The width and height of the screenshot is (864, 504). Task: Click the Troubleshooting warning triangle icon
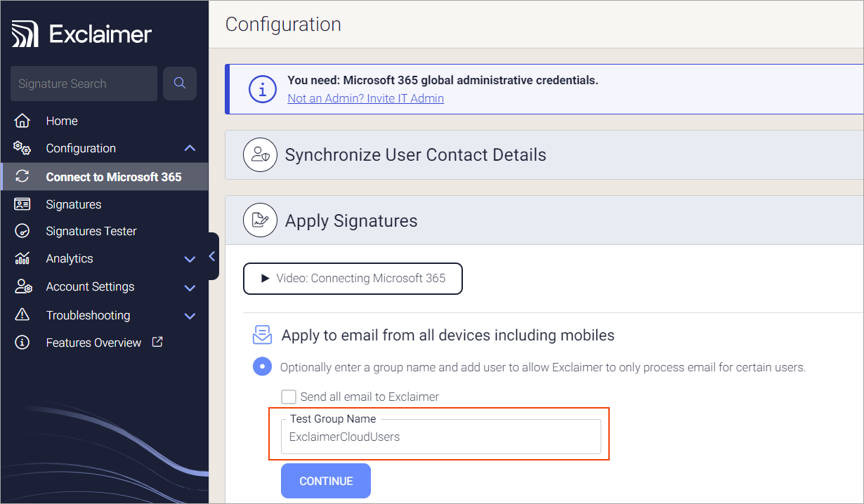coord(22,315)
